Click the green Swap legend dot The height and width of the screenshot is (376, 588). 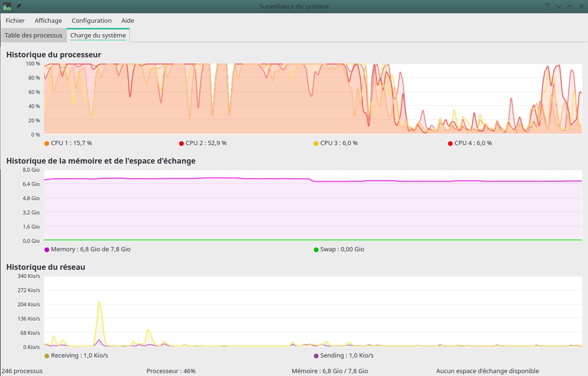click(316, 249)
